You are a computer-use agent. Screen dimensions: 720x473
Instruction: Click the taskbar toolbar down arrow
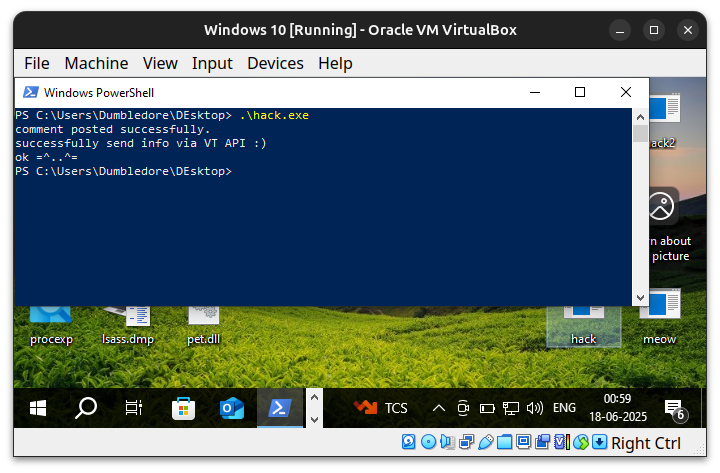click(x=315, y=419)
